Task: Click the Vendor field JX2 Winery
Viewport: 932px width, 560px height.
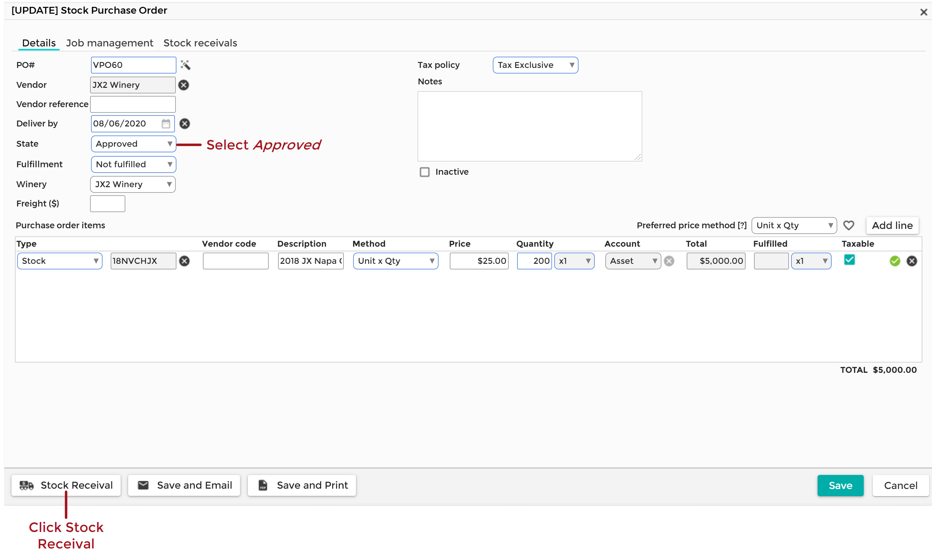Action: [133, 85]
